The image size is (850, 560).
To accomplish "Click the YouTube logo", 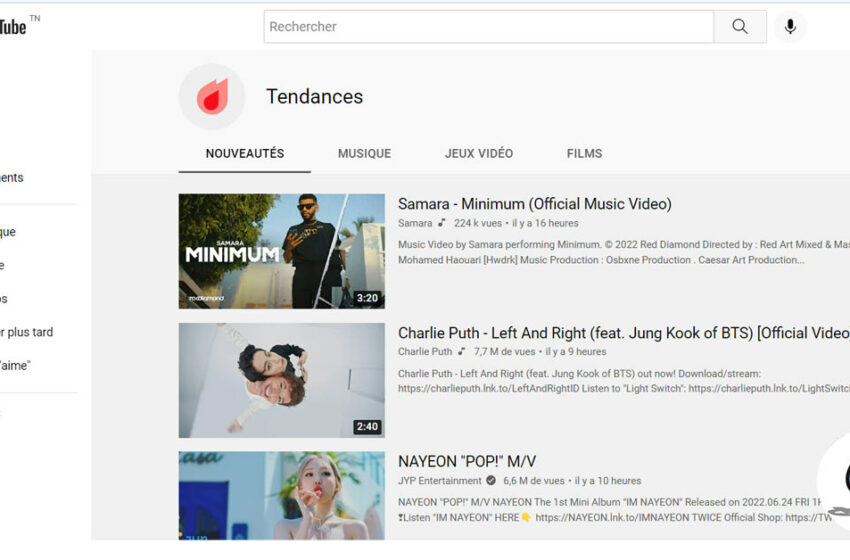I will coord(14,27).
